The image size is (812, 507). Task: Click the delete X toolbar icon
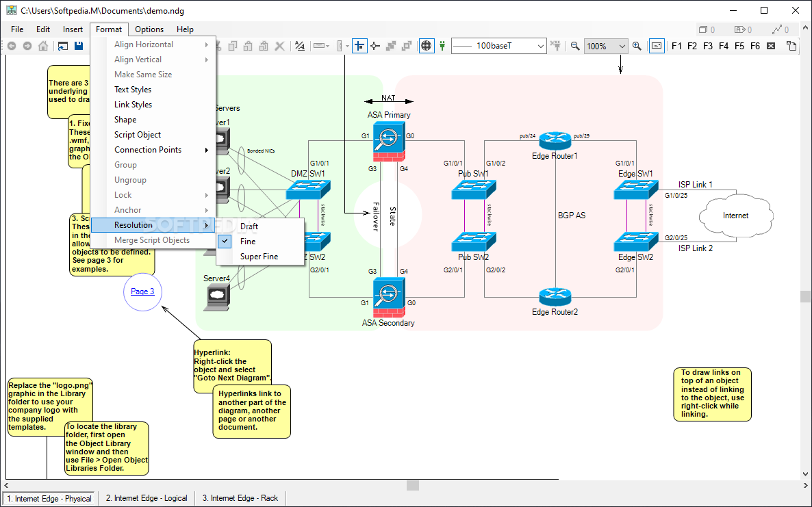[279, 46]
